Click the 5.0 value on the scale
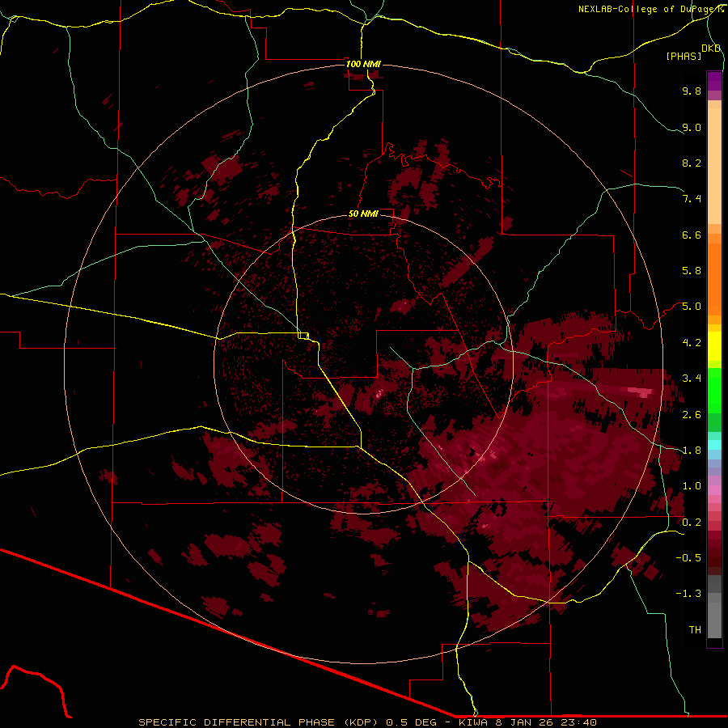The width and height of the screenshot is (728, 728). coord(692,307)
